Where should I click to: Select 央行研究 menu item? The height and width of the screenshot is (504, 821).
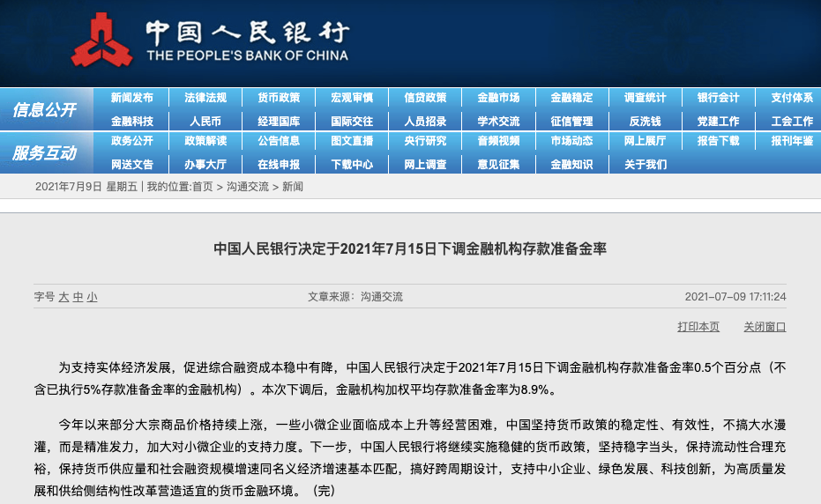tap(425, 141)
